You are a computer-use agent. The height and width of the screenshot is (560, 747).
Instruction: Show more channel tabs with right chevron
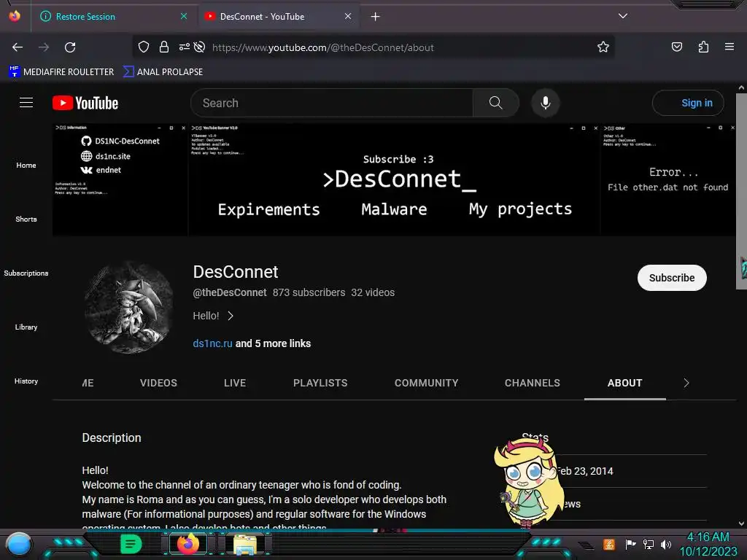[x=686, y=383]
